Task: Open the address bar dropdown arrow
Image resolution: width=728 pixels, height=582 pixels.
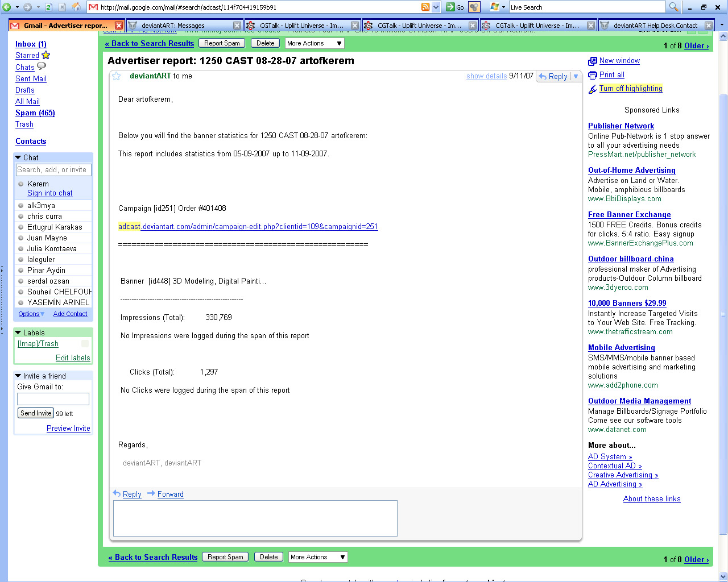Action: [x=436, y=7]
